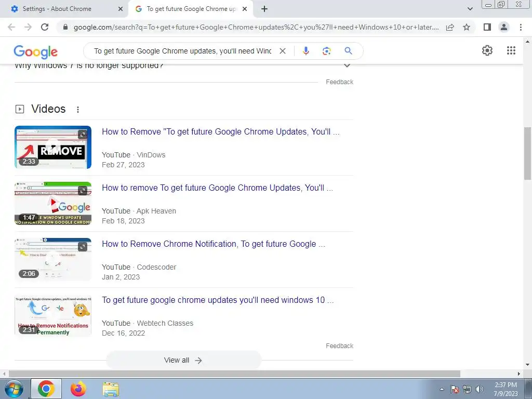This screenshot has width=532, height=399.
Task: Show hidden system tray icons
Action: click(442, 389)
